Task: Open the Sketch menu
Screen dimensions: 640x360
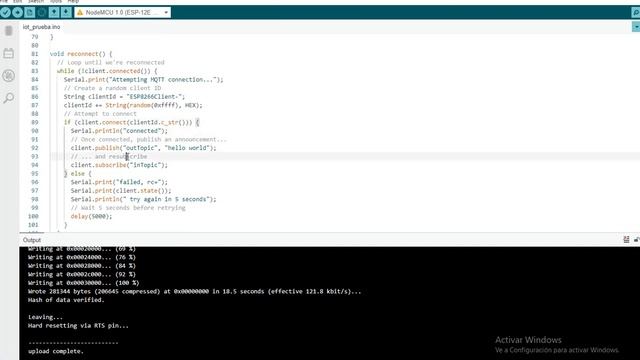Action: [36, 2]
